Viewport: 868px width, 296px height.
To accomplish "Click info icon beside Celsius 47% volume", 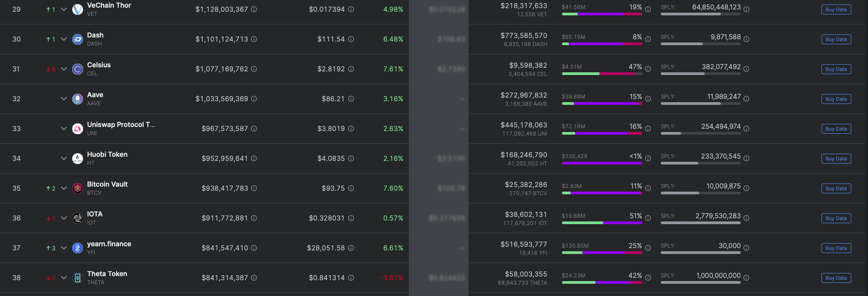I will [x=648, y=69].
